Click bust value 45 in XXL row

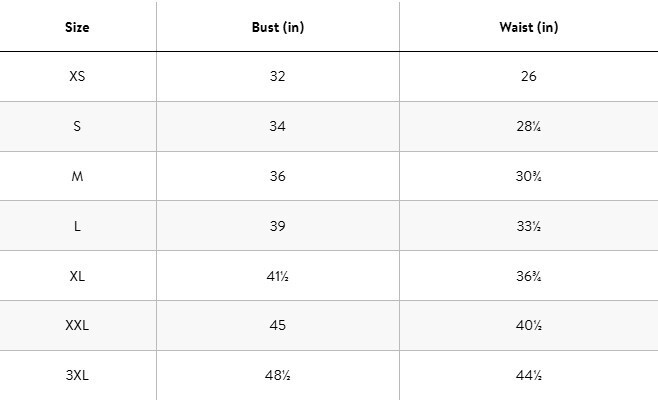(277, 326)
